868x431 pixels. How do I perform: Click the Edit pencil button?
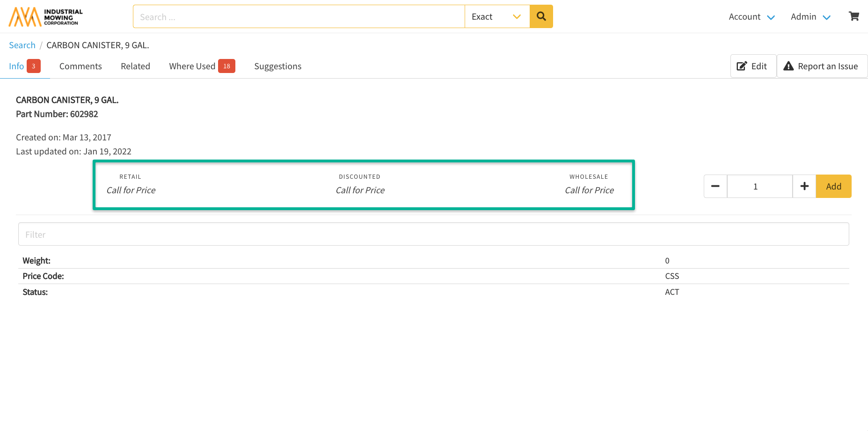point(752,66)
